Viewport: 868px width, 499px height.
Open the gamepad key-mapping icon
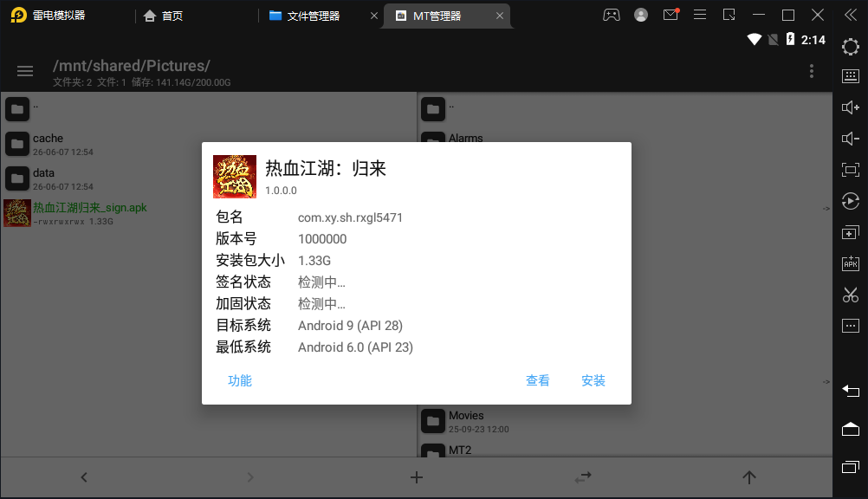coord(611,15)
